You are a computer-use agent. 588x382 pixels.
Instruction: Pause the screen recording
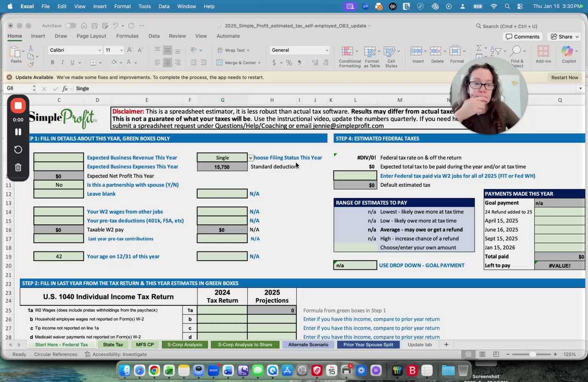18,132
